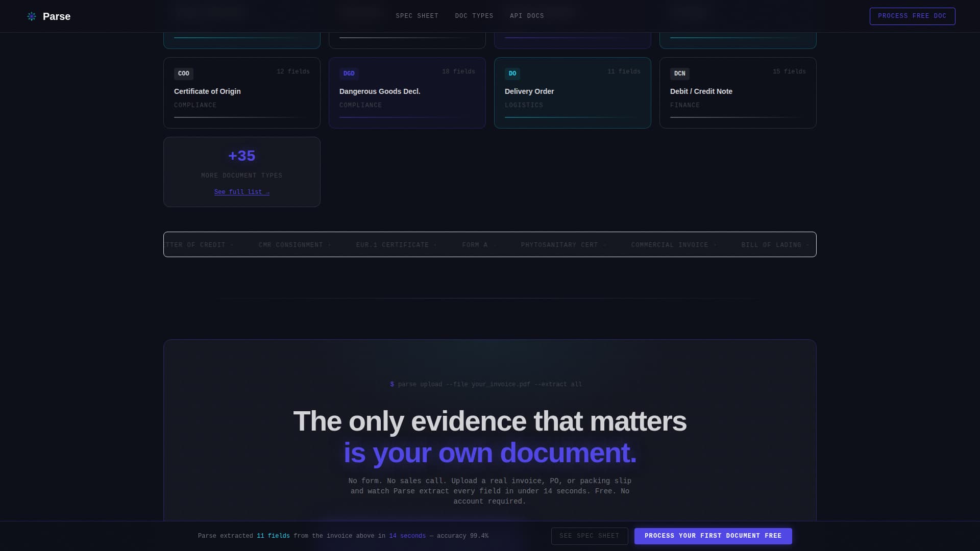The width and height of the screenshot is (980, 551).
Task: Open the Certificate of Origin card
Action: click(242, 93)
